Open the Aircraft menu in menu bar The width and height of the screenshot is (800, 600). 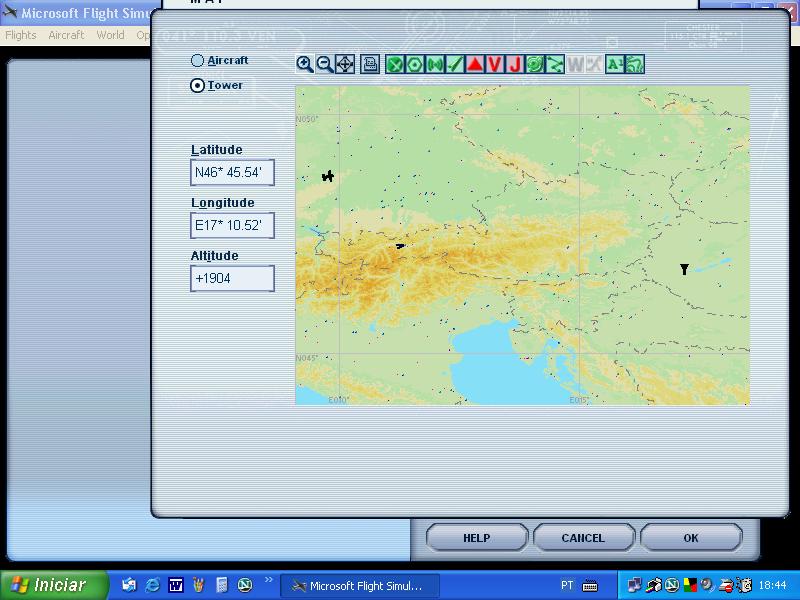(67, 35)
